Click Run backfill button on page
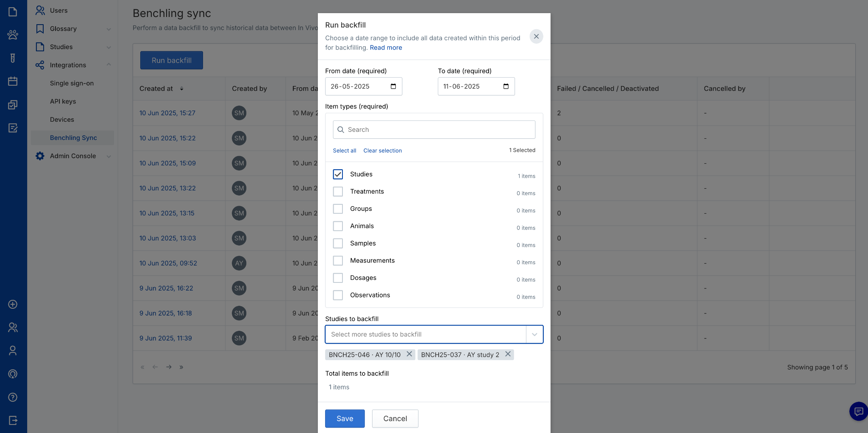The image size is (868, 433). (172, 60)
